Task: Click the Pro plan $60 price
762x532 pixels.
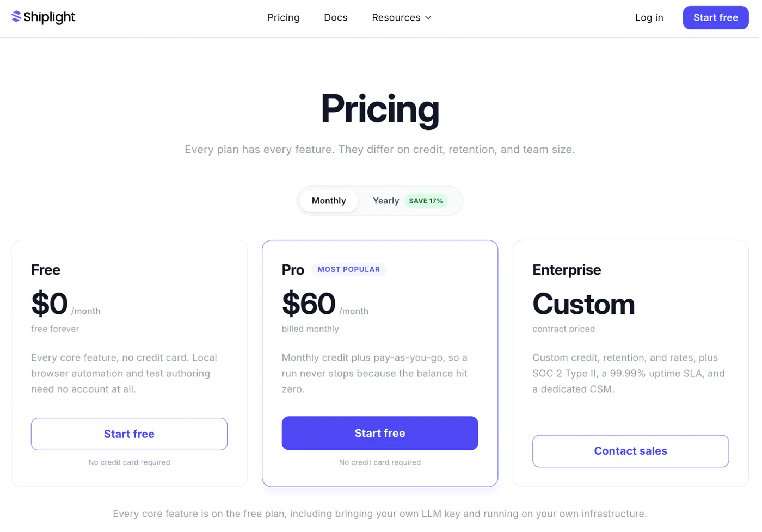Action: 309,304
